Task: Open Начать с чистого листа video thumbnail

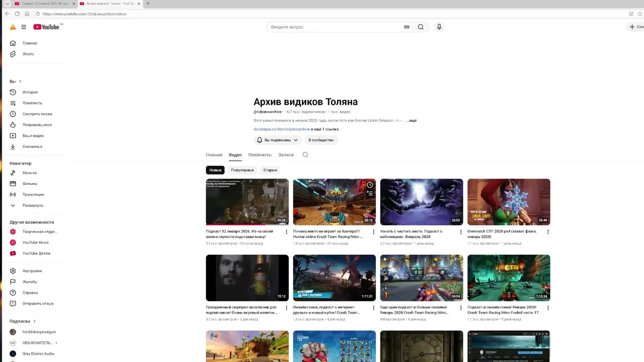Action: [x=422, y=202]
